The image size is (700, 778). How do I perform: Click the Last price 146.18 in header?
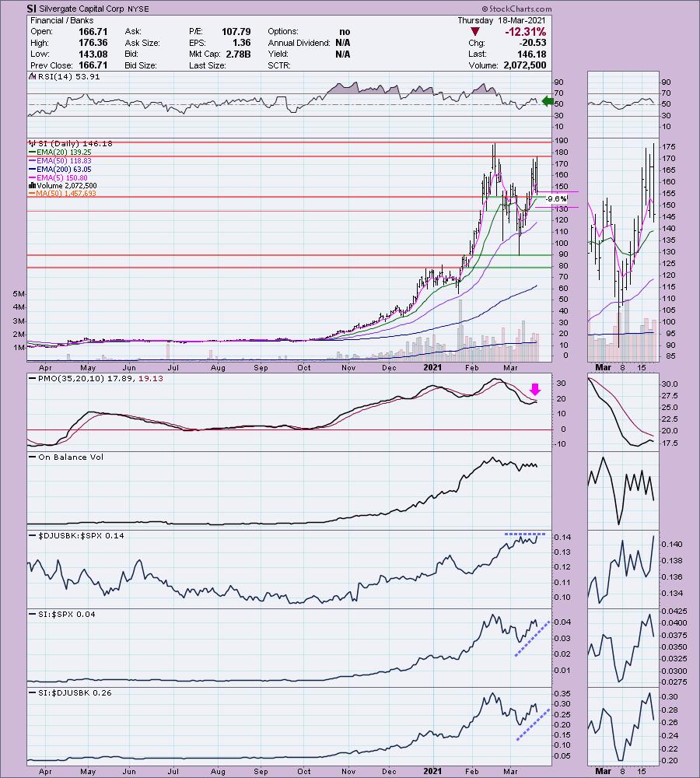[x=531, y=54]
